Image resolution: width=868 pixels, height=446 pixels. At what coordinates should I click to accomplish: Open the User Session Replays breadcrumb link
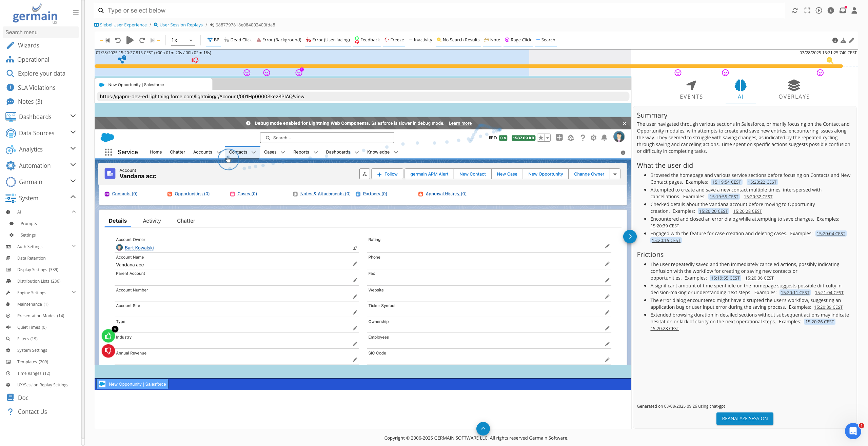pyautogui.click(x=181, y=25)
